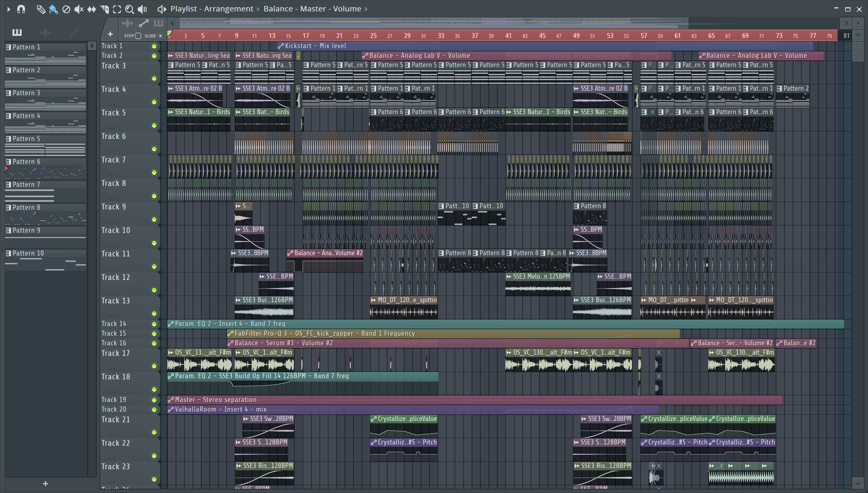Open Pattern 2 clip menu on Track 4

pyautogui.click(x=779, y=88)
